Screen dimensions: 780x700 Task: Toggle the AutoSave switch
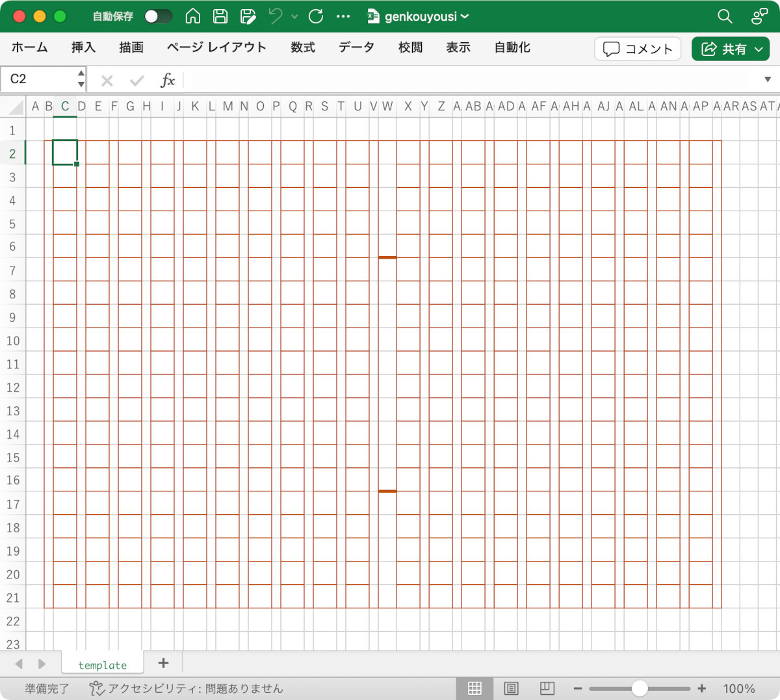(158, 16)
